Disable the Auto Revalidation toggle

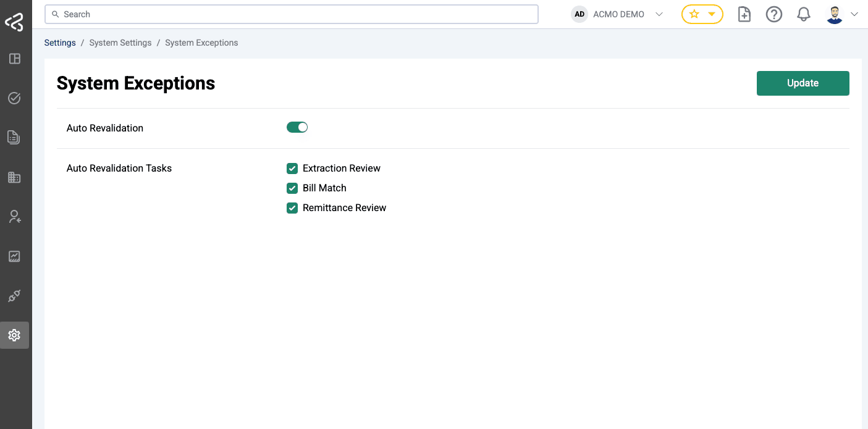297,127
